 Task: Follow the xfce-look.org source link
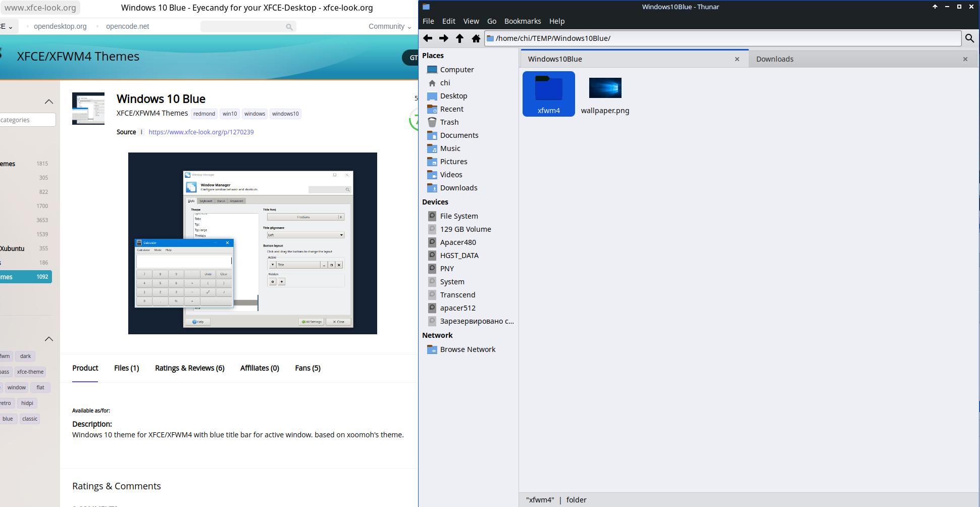[x=201, y=132]
